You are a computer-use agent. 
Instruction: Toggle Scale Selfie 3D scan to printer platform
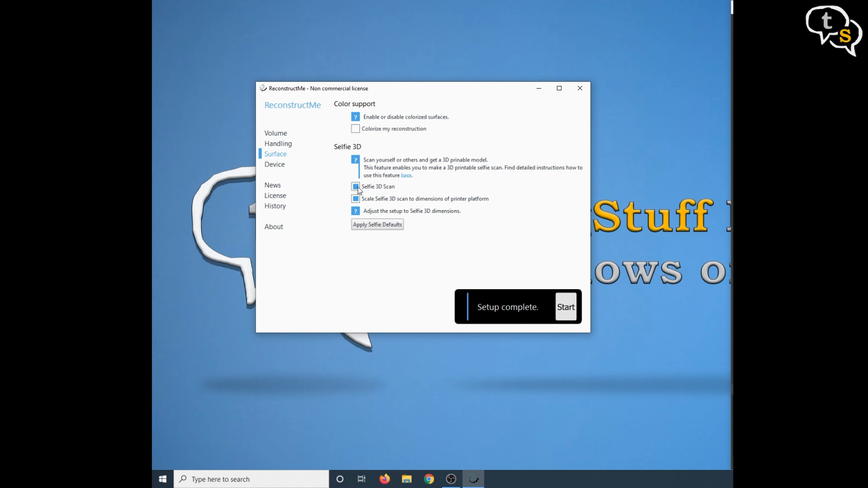[x=355, y=199]
